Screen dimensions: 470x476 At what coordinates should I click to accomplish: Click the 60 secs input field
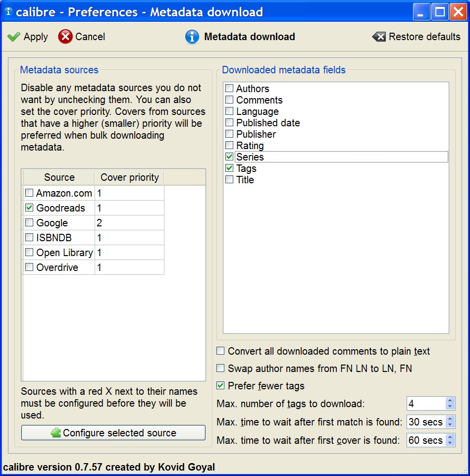click(426, 440)
